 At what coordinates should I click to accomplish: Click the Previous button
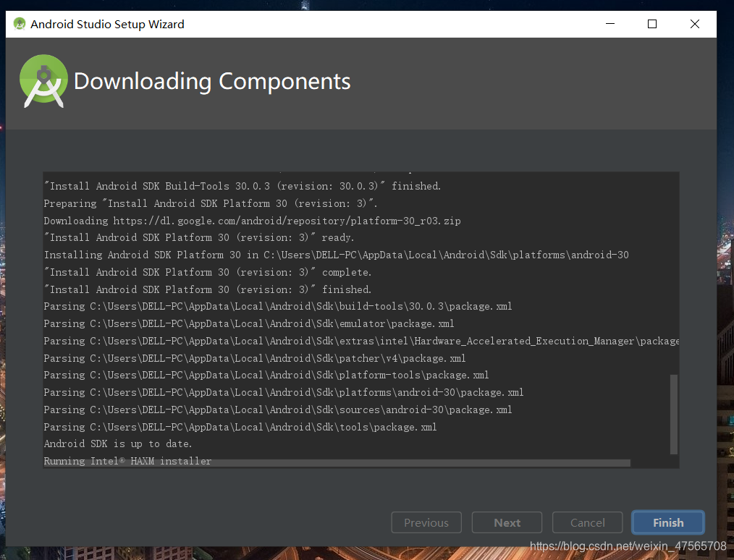coord(426,522)
